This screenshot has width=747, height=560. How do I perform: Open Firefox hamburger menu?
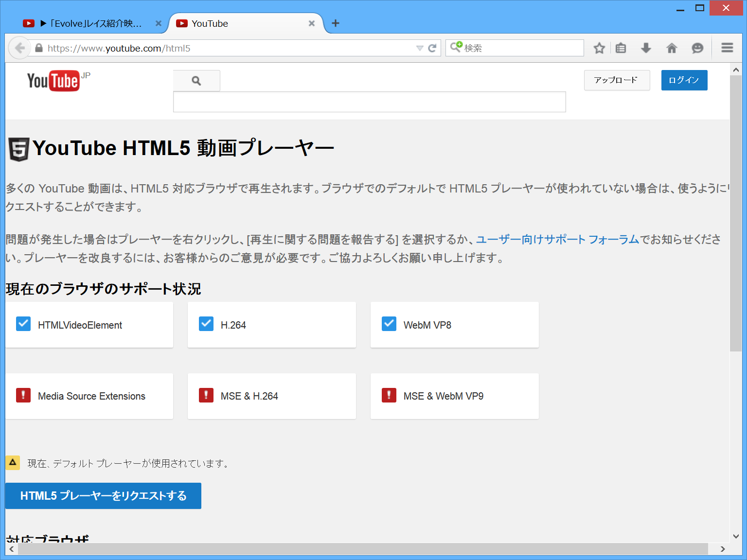[x=727, y=48]
